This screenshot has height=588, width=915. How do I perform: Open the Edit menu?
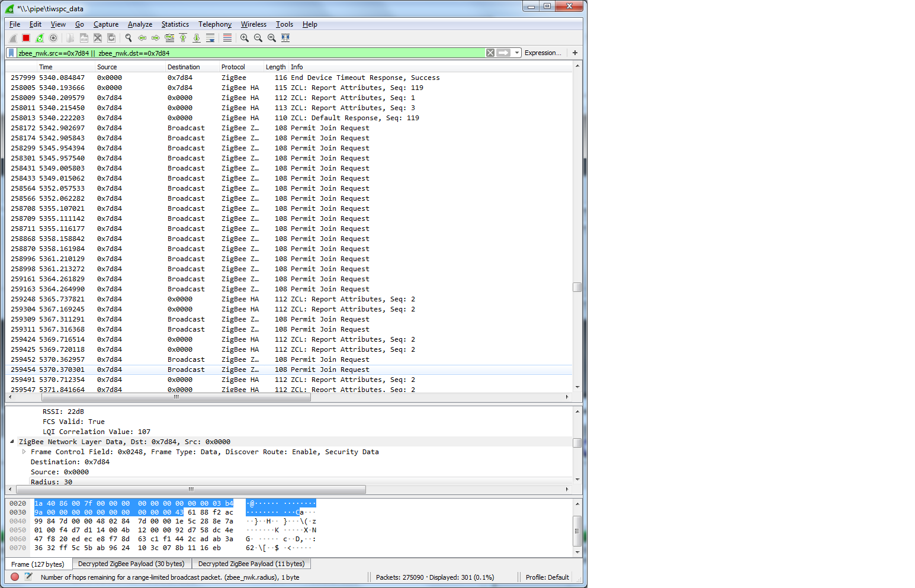tap(36, 24)
